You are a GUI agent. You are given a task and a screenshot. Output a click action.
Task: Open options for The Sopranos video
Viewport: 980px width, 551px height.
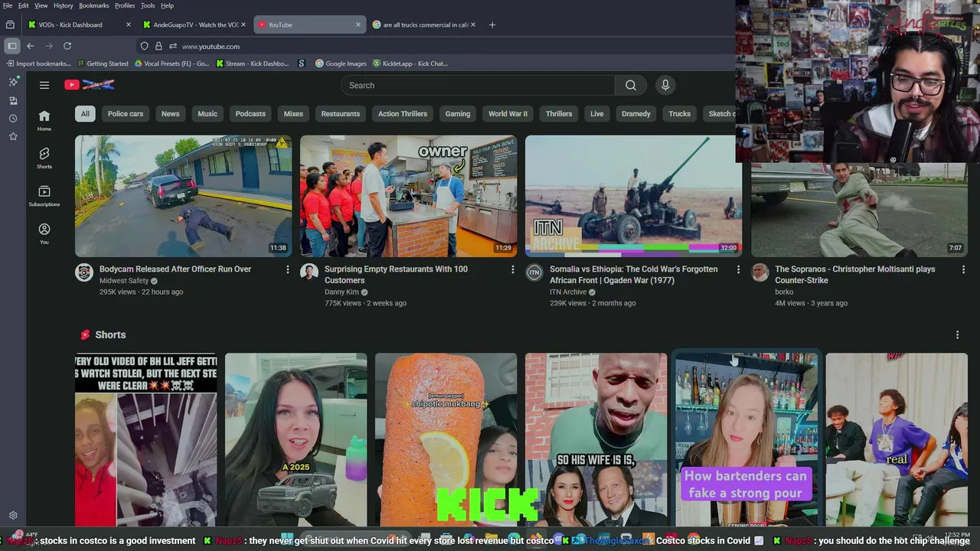963,269
